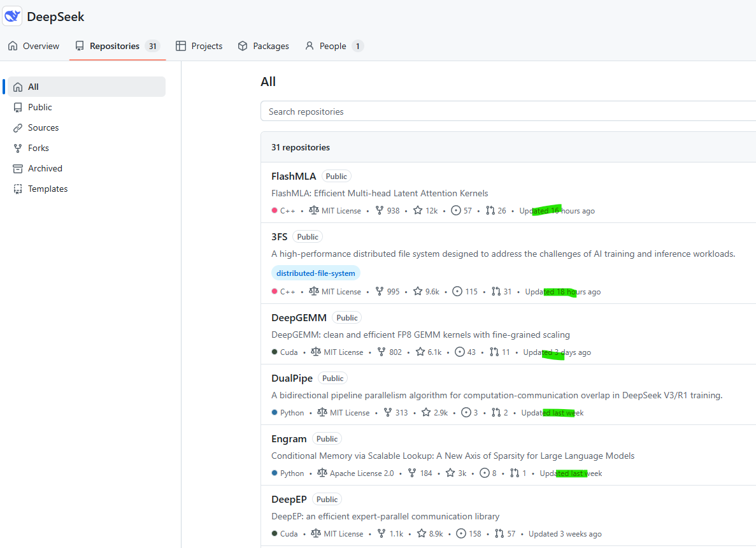The width and height of the screenshot is (756, 548).
Task: Filter repositories by Public
Action: click(x=87, y=107)
